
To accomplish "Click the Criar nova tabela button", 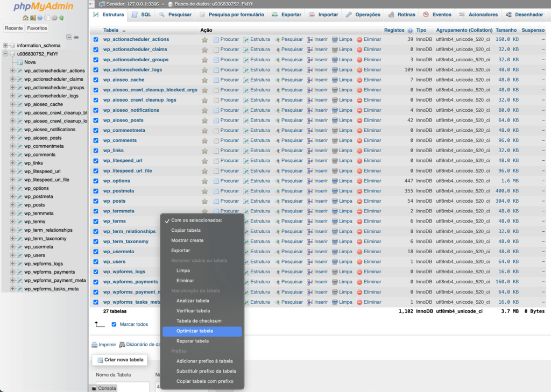I will pos(120,360).
